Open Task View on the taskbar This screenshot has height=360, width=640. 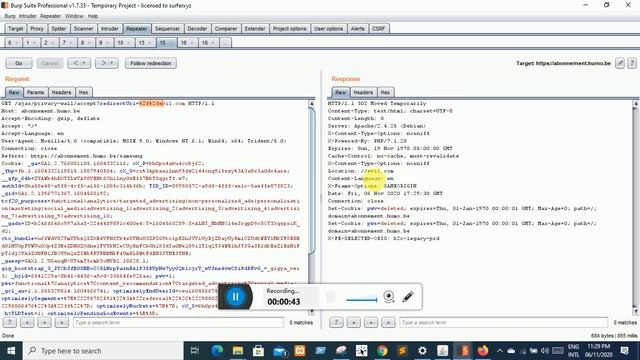pyautogui.click(x=195, y=351)
